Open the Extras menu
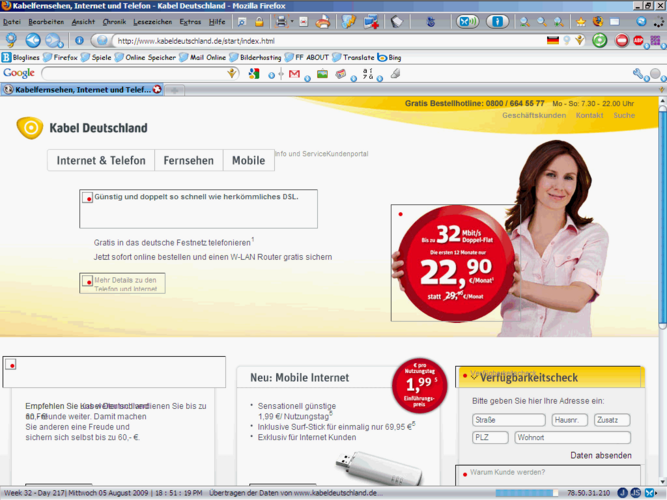The height and width of the screenshot is (500, 667). pyautogui.click(x=190, y=22)
